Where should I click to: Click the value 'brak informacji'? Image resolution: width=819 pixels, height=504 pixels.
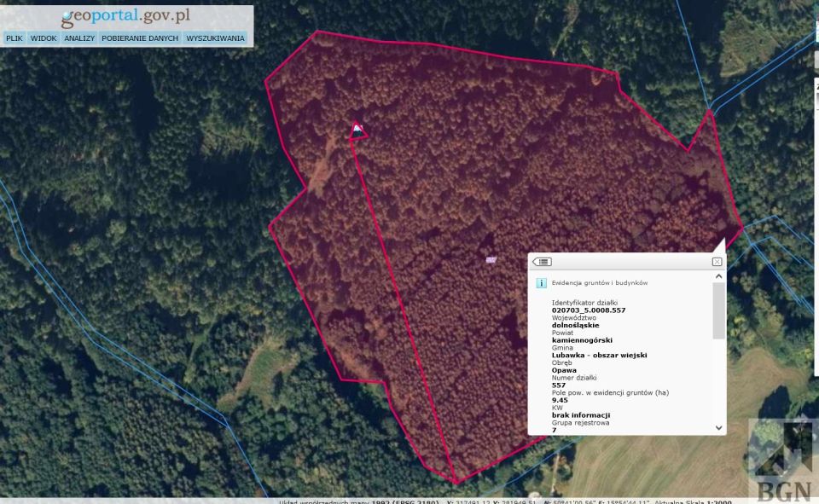pos(581,415)
